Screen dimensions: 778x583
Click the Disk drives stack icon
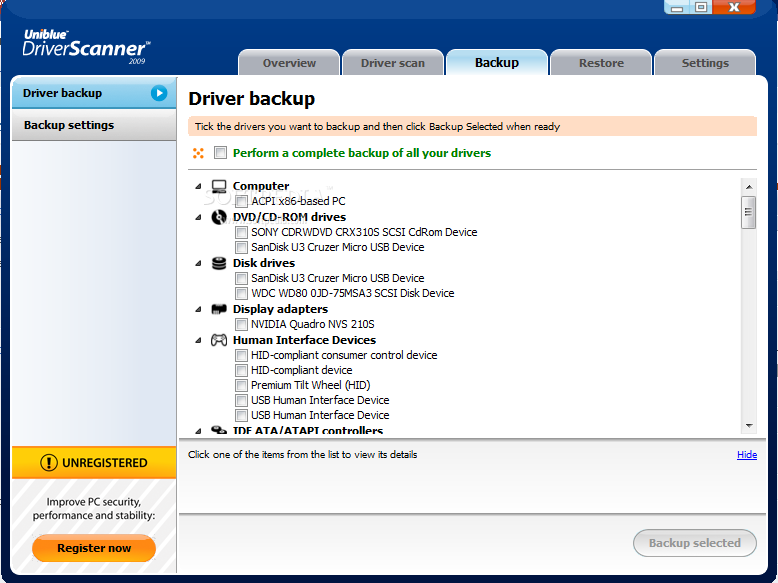(x=219, y=263)
